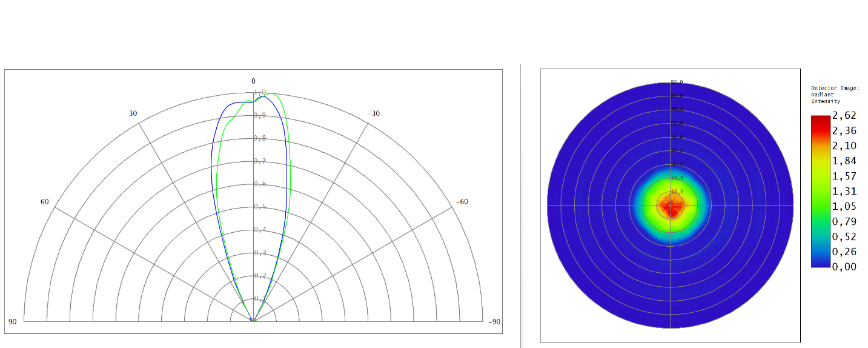Image resolution: width=868 pixels, height=348 pixels.
Task: Click the '1,05' value on the color scale
Action: [844, 206]
